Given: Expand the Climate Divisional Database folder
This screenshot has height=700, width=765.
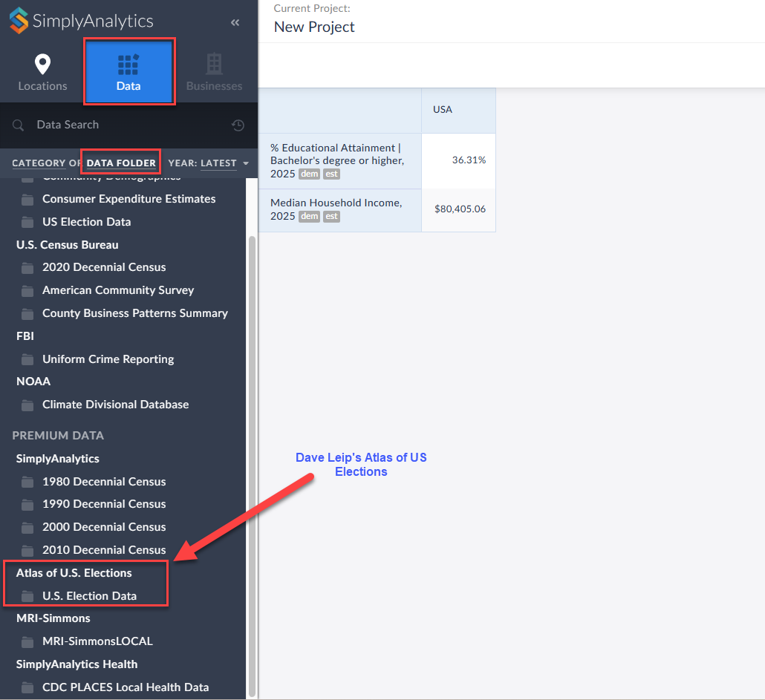Looking at the screenshot, I should tap(115, 405).
